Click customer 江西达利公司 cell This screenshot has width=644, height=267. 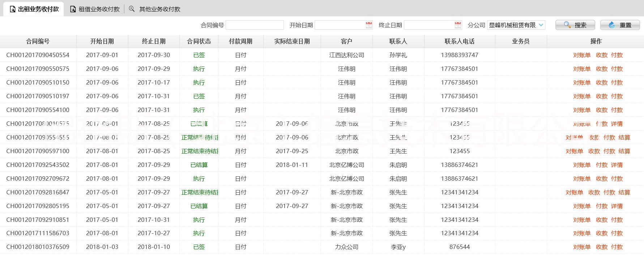[347, 55]
